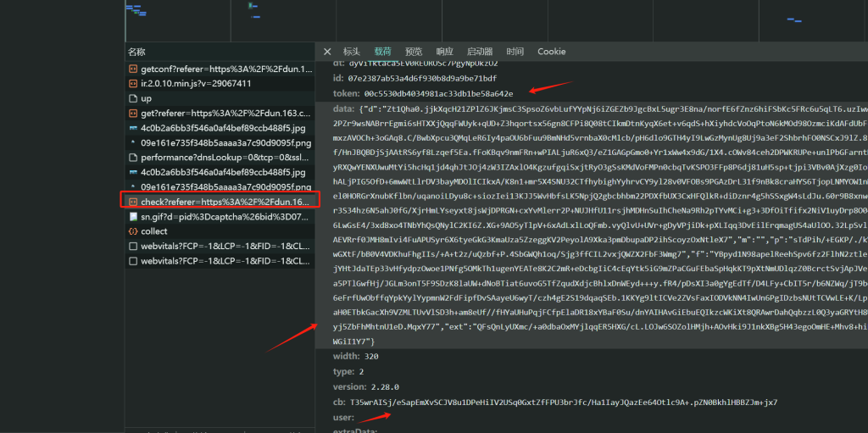Open the 响应 (Response) tab
This screenshot has width=868, height=433.
(444, 52)
